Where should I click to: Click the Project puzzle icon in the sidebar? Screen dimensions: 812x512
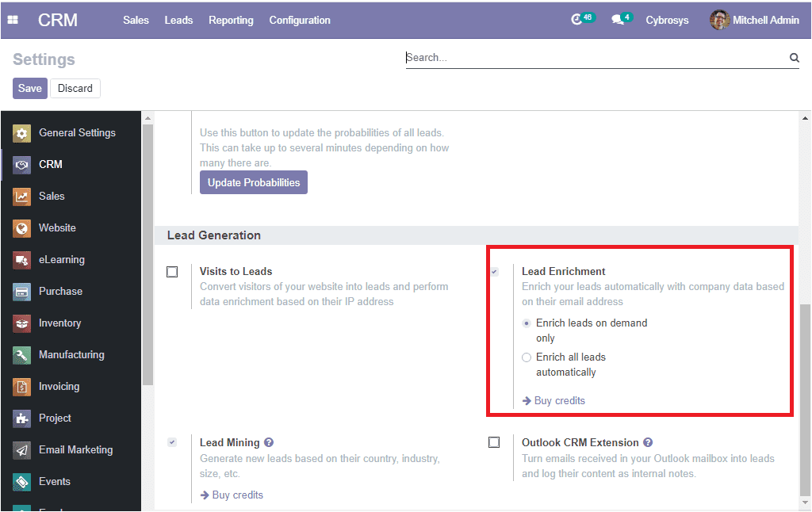[x=21, y=418]
